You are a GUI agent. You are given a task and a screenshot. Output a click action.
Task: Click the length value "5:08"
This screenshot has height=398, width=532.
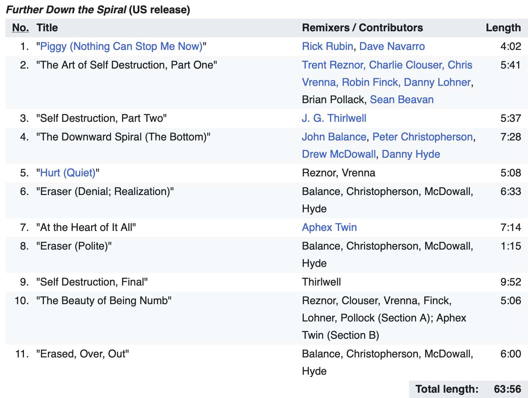click(x=511, y=173)
